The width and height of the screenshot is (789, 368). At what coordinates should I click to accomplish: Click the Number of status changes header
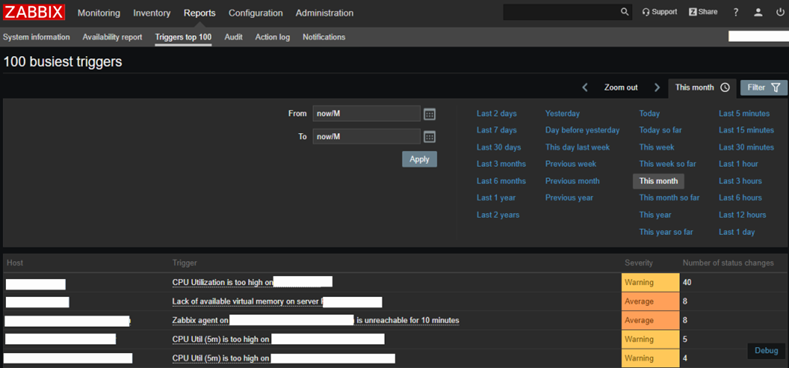tap(728, 263)
